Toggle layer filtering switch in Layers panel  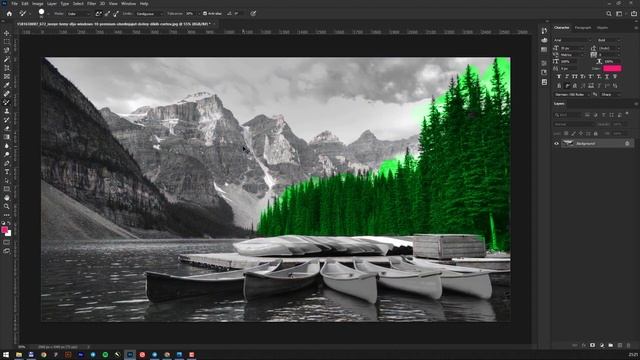(627, 114)
